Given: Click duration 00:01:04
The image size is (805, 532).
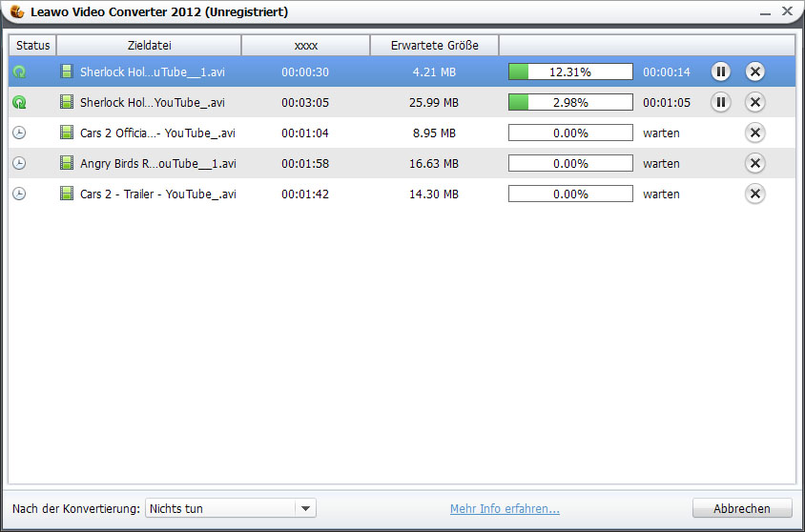Looking at the screenshot, I should (x=305, y=133).
